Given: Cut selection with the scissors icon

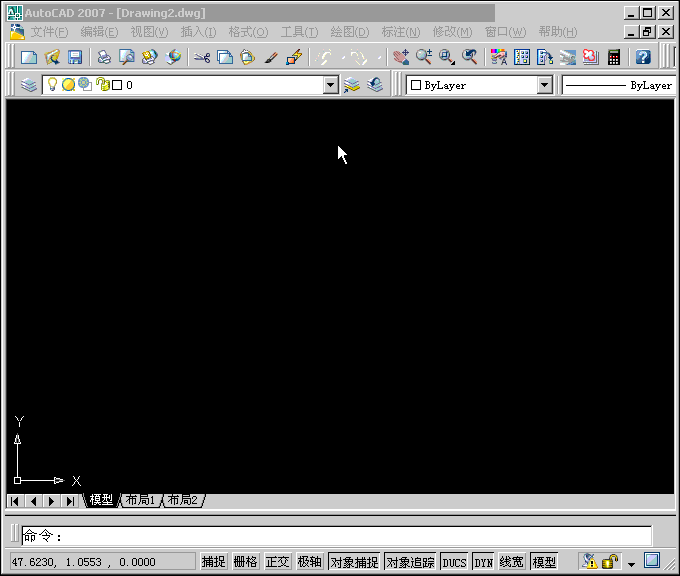Looking at the screenshot, I should pyautogui.click(x=202, y=57).
